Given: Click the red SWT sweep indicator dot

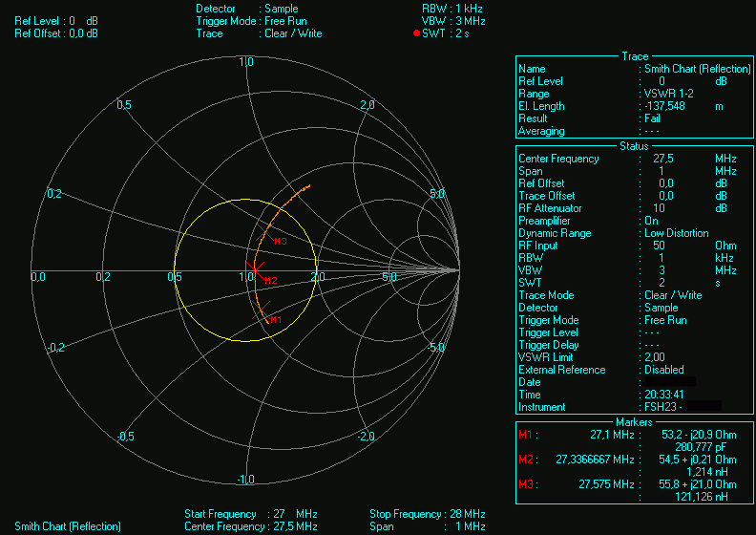Looking at the screenshot, I should (x=416, y=33).
